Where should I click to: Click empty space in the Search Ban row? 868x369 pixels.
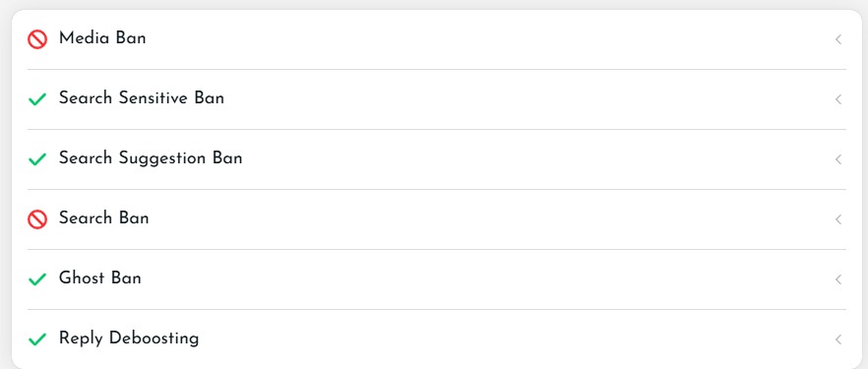(x=487, y=219)
